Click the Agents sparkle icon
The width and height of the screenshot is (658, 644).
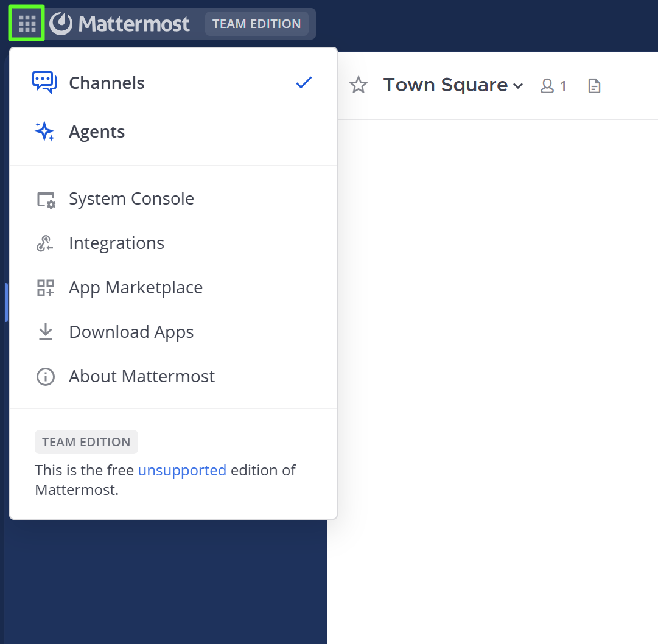(x=44, y=131)
